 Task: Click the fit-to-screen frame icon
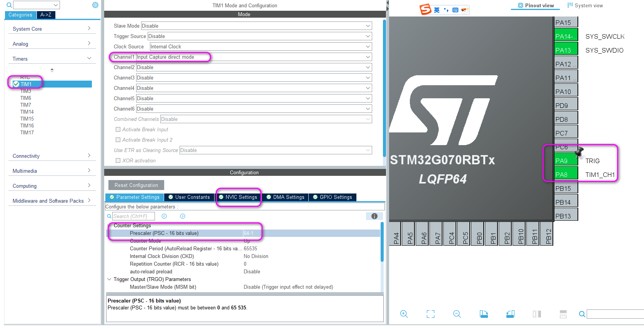point(431,314)
